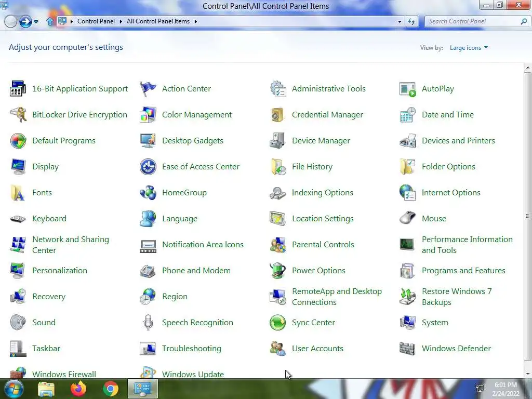Image resolution: width=532 pixels, height=399 pixels.
Task: Open the Recovery link
Action: coord(49,297)
